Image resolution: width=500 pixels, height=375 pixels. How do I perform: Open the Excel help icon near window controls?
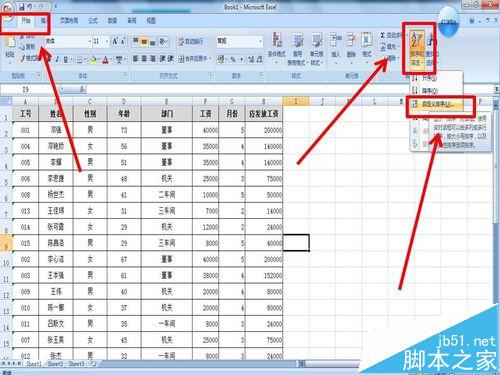click(x=472, y=21)
